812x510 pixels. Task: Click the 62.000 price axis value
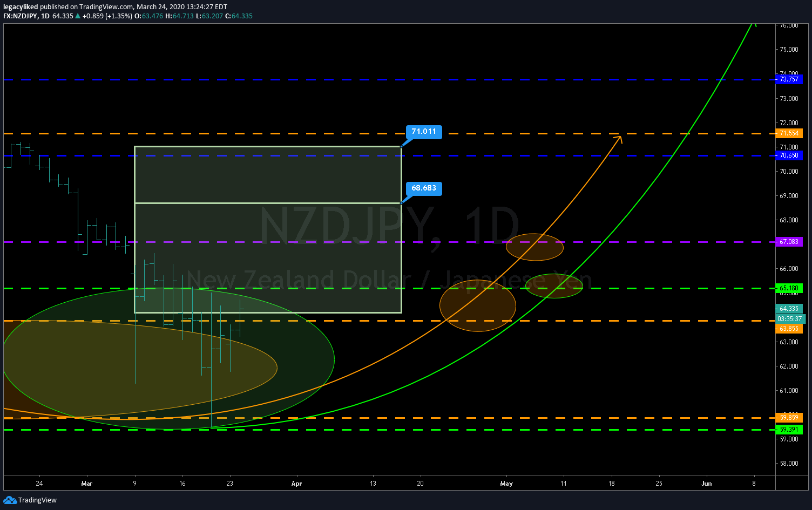789,366
